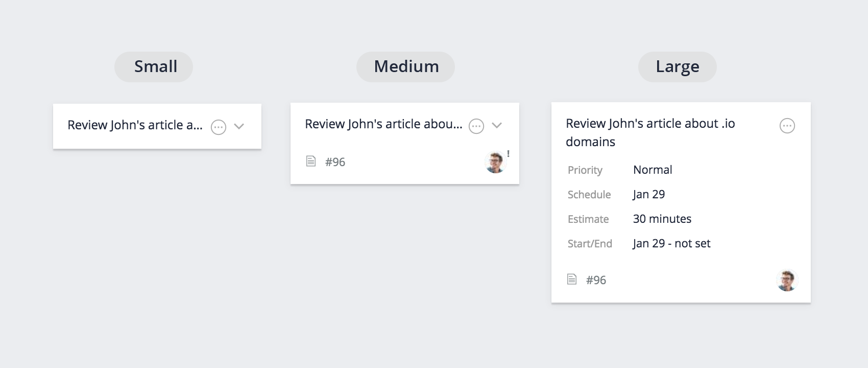The height and width of the screenshot is (368, 868).
Task: Click the exclamation alert beside Medium card avatar
Action: pos(508,154)
